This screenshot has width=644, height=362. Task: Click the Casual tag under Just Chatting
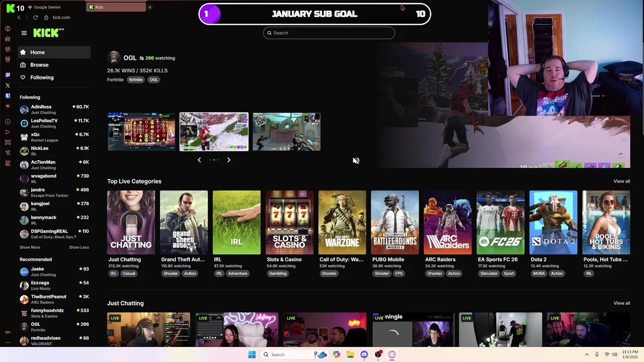coord(129,274)
